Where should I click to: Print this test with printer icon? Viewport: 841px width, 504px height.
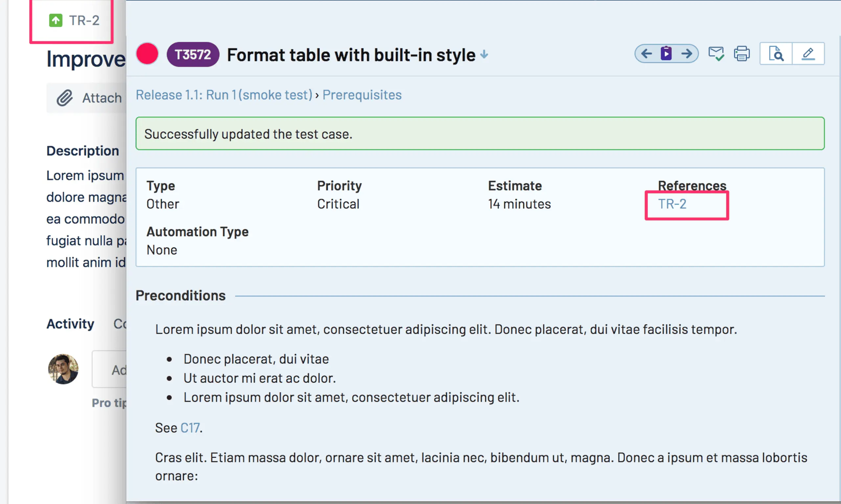pyautogui.click(x=741, y=54)
